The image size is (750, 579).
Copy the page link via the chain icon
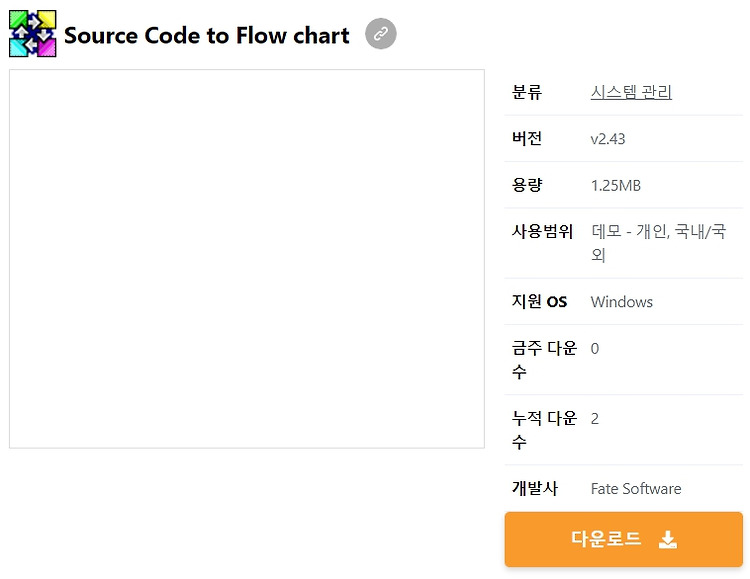[381, 33]
